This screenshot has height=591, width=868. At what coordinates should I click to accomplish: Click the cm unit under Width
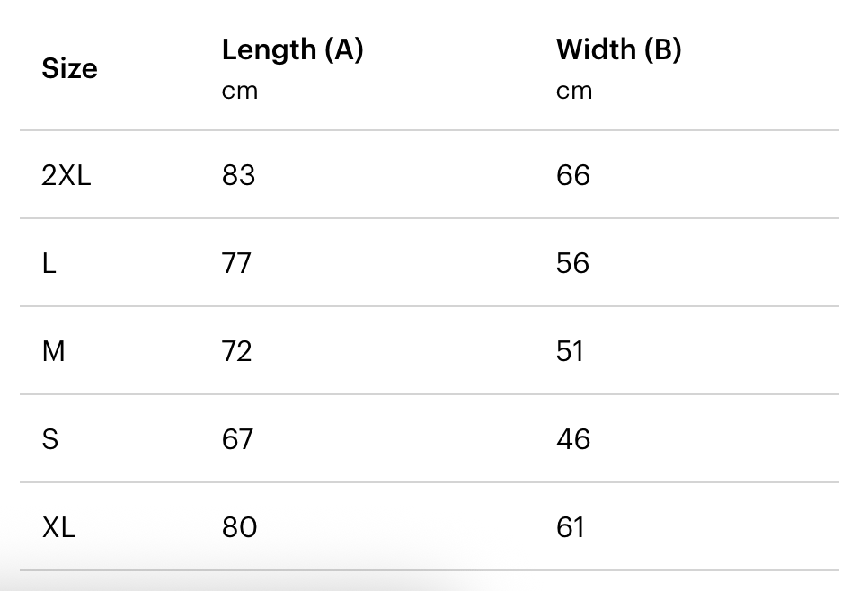(x=574, y=91)
